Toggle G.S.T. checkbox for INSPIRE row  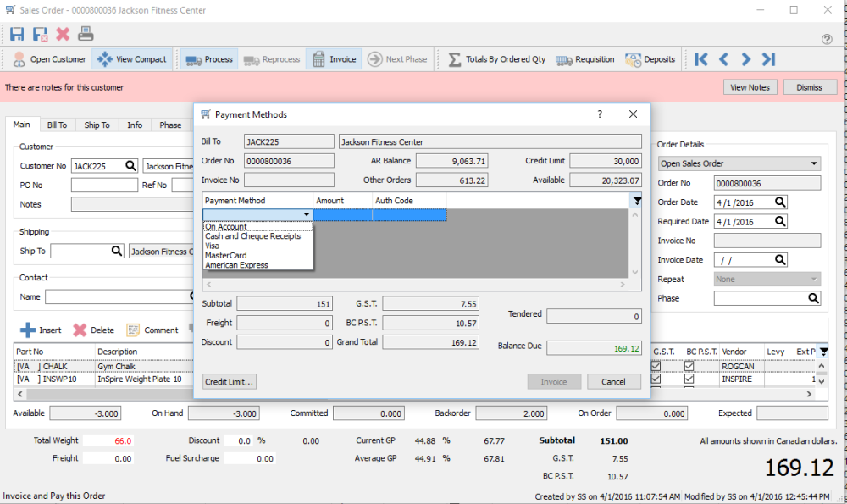pyautogui.click(x=657, y=379)
